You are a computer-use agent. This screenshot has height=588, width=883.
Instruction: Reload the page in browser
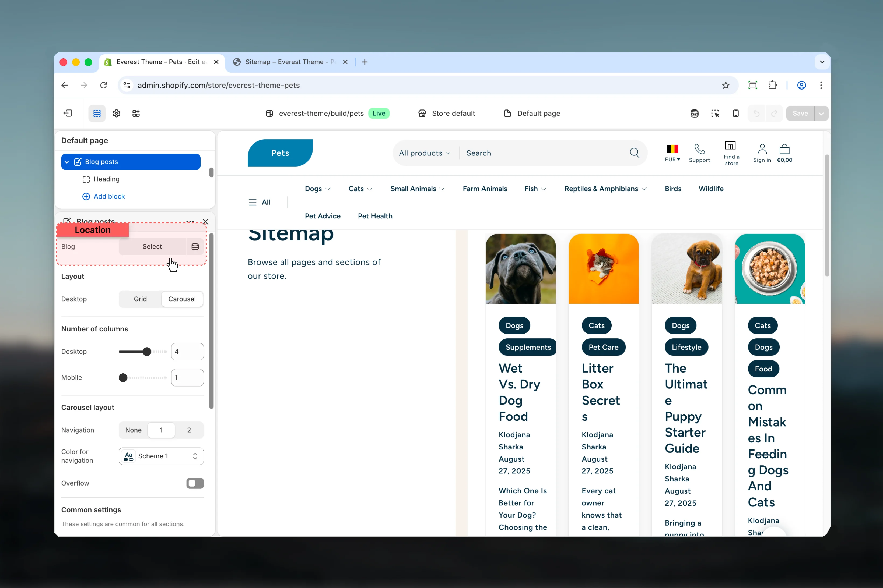coord(104,85)
